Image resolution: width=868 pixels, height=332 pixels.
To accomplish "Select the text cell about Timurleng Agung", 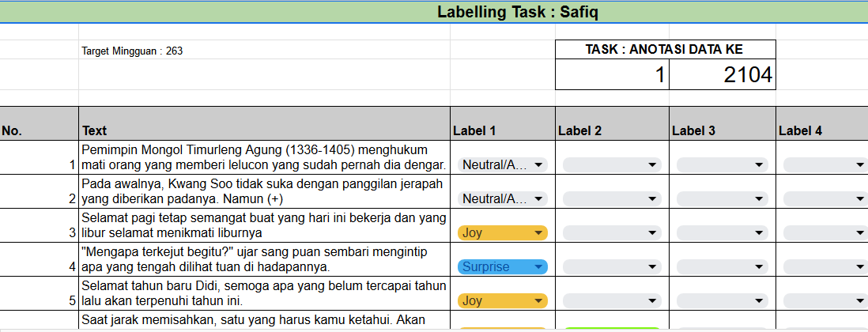I will (x=264, y=157).
